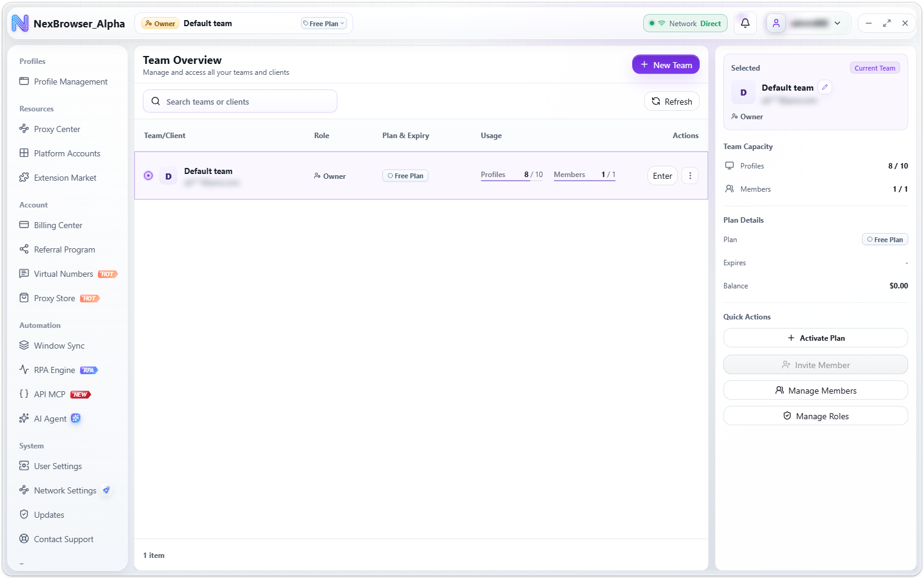Select the Default team radio button
The image size is (924, 578).
148,176
